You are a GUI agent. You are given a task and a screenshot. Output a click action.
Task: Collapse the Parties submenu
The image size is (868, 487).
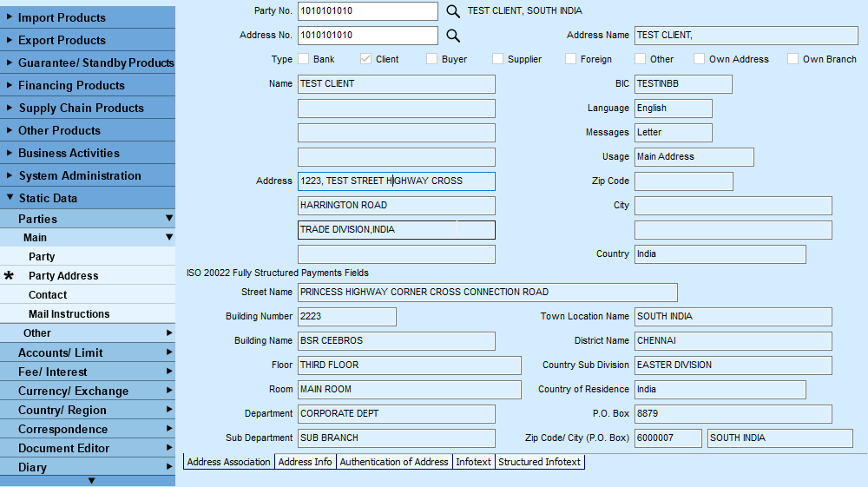tap(88, 219)
